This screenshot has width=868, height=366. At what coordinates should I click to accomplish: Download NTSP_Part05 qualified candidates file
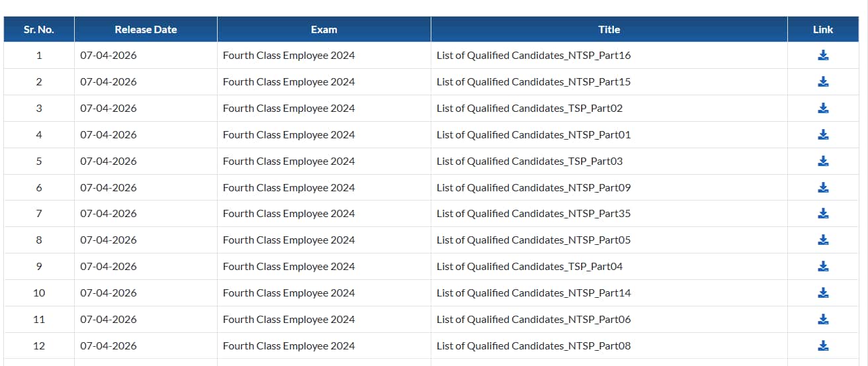tap(823, 240)
